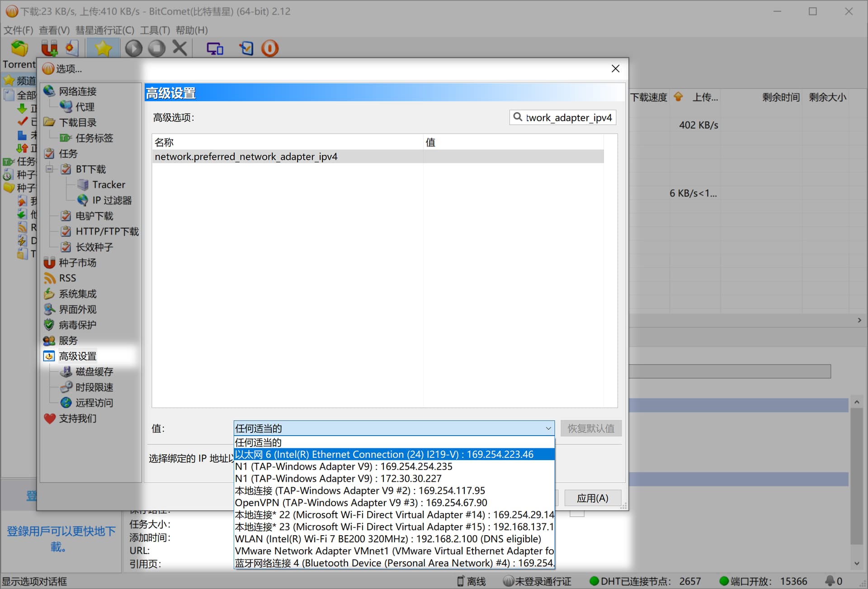
Task: Toggle the 值 combo box dropdown arrow
Action: click(548, 428)
